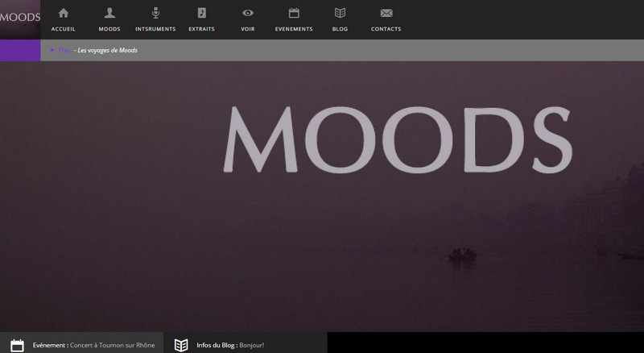Click the large MOODS title on banner
Screen dimensions: 644x353
pyautogui.click(x=398, y=140)
